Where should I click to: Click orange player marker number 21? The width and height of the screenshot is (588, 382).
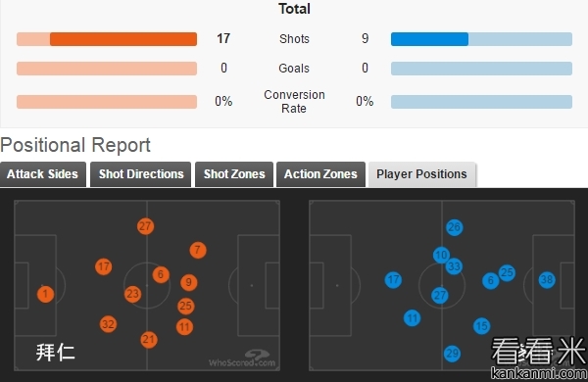click(149, 340)
